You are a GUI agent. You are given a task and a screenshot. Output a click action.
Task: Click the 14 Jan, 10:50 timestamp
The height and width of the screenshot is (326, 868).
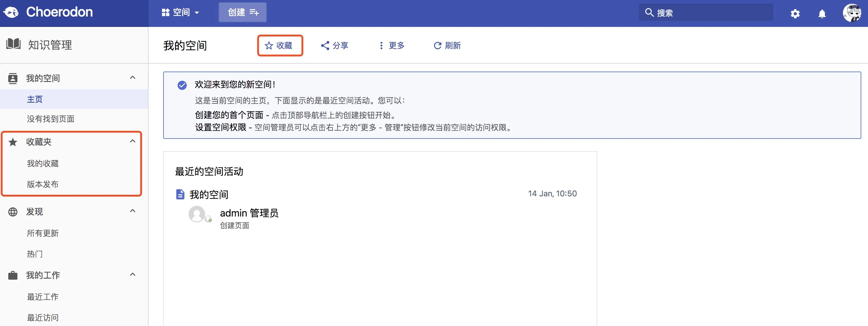(552, 194)
